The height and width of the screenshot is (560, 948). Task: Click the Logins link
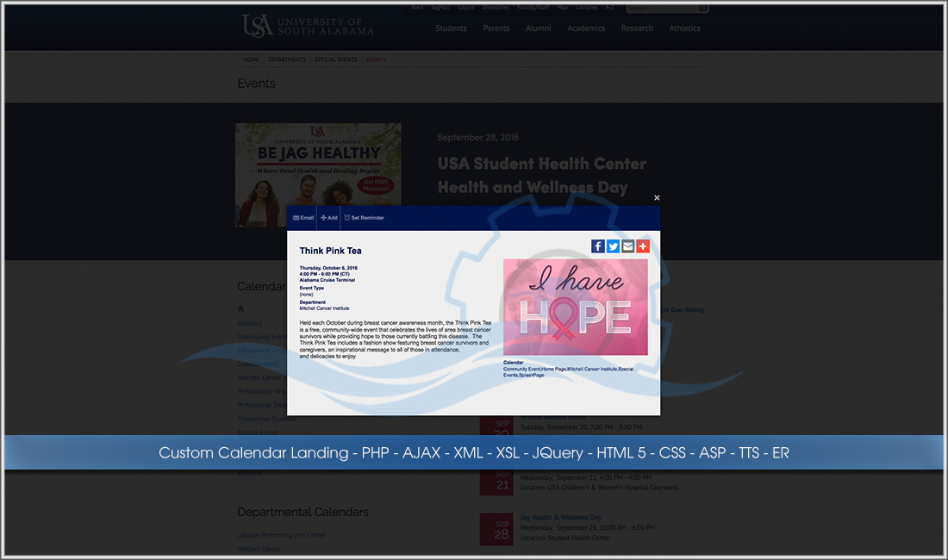click(465, 8)
